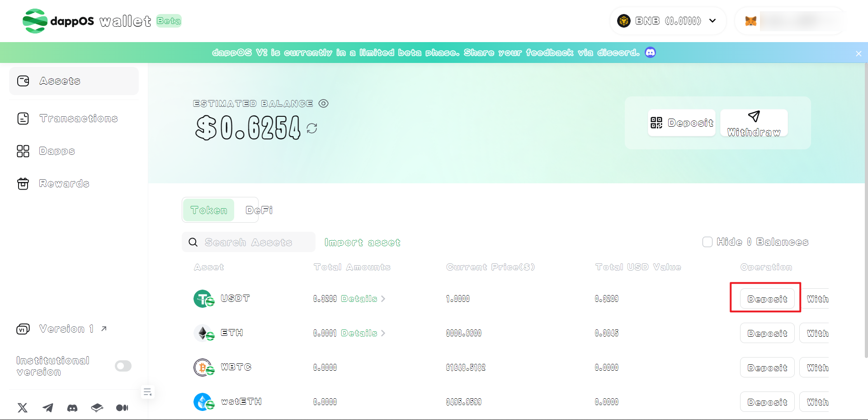868x420 pixels.
Task: Withdraw wstETH from the asset row
Action: click(814, 402)
